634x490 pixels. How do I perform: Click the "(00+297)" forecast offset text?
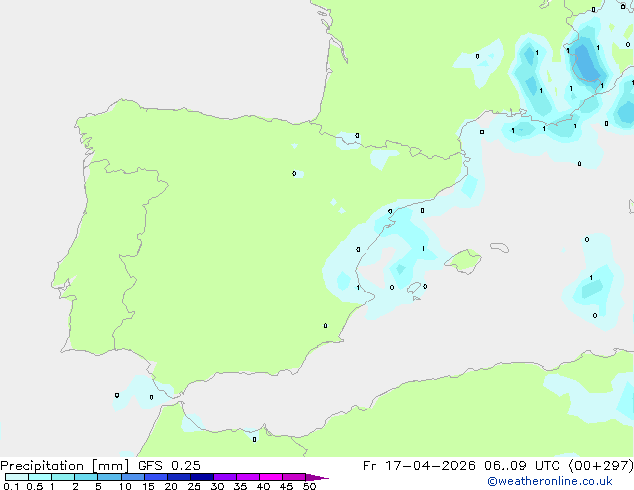point(601,466)
